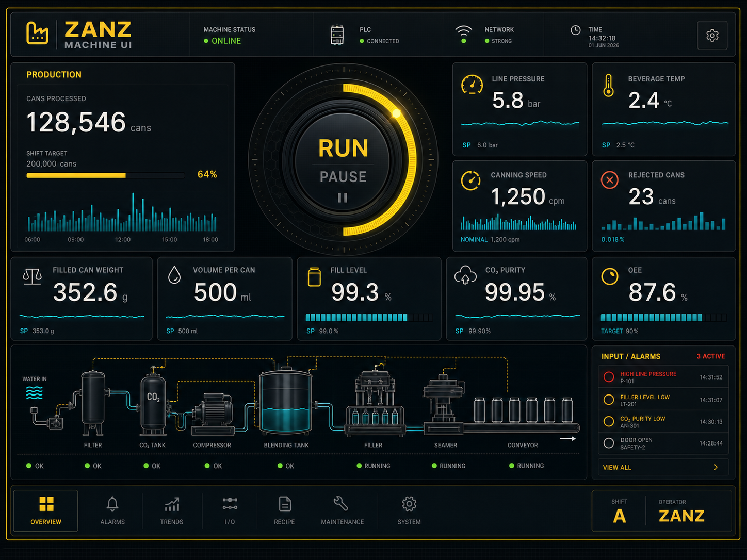Click the yellow knob on run dial

(396, 113)
